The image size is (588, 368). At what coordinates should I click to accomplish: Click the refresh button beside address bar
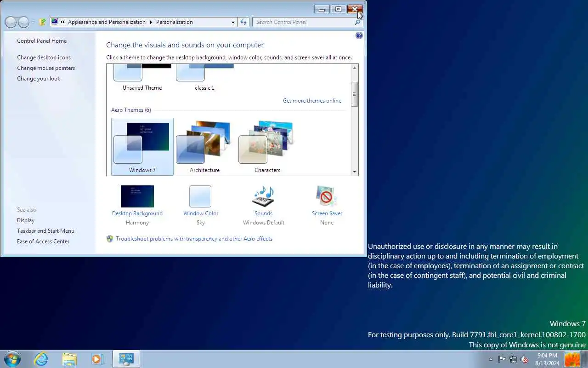243,22
